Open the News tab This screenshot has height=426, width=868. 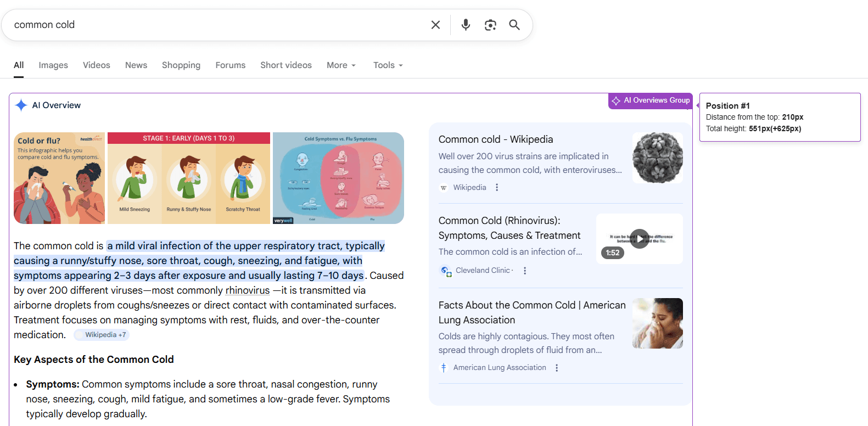[x=136, y=65]
